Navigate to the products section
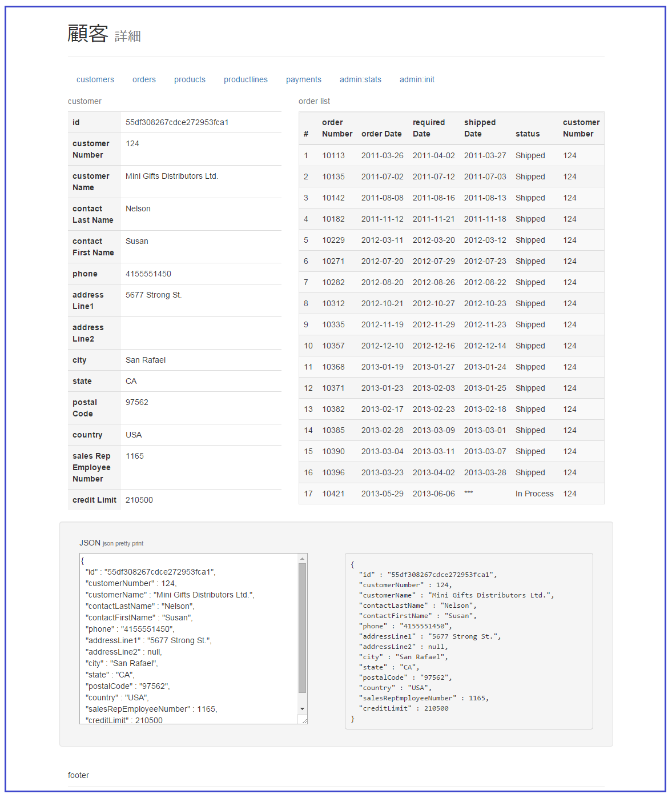The width and height of the screenshot is (672, 798). pos(190,79)
